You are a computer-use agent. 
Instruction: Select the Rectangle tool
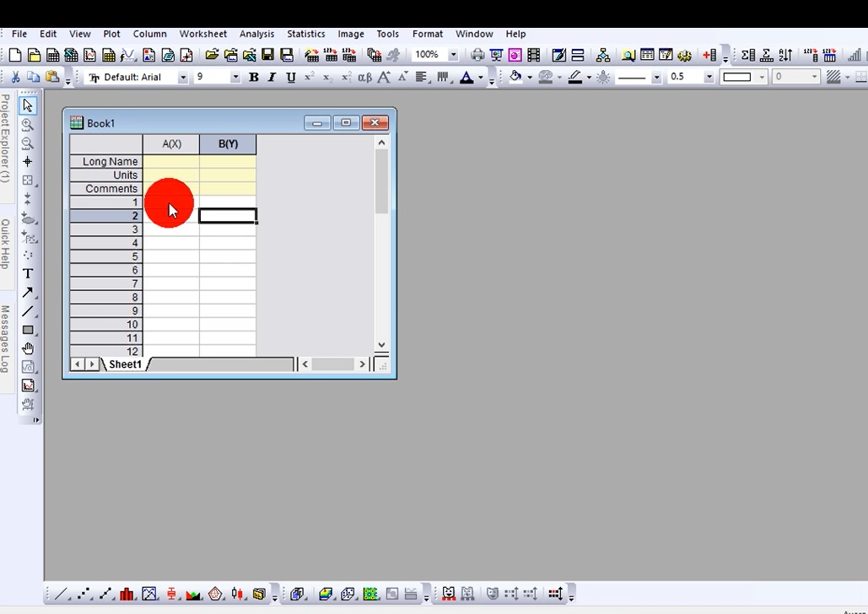coord(28,330)
